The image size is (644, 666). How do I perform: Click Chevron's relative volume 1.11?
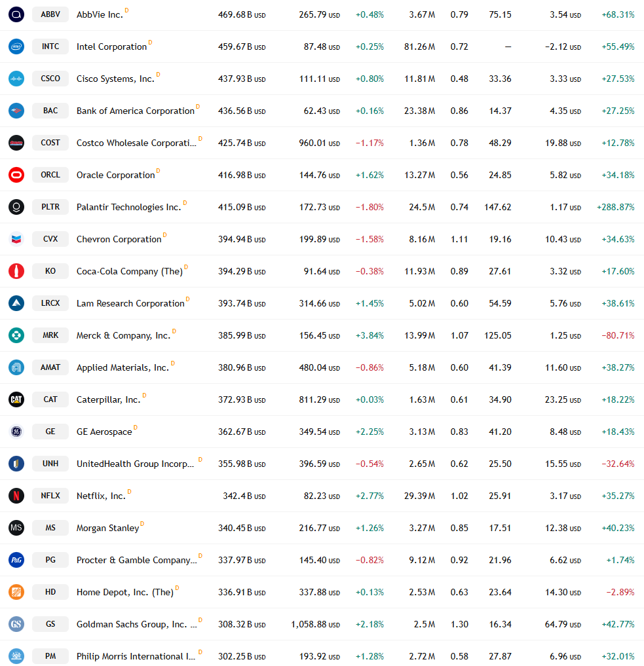(x=459, y=239)
